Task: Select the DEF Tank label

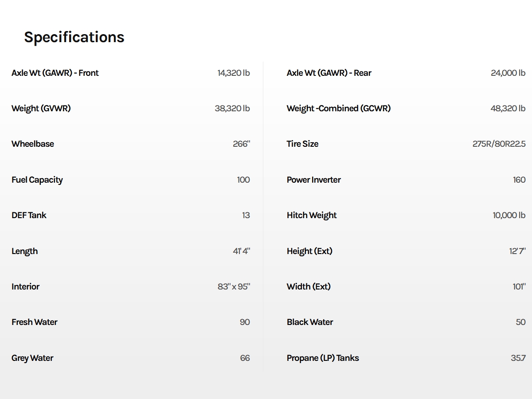Action: click(29, 215)
